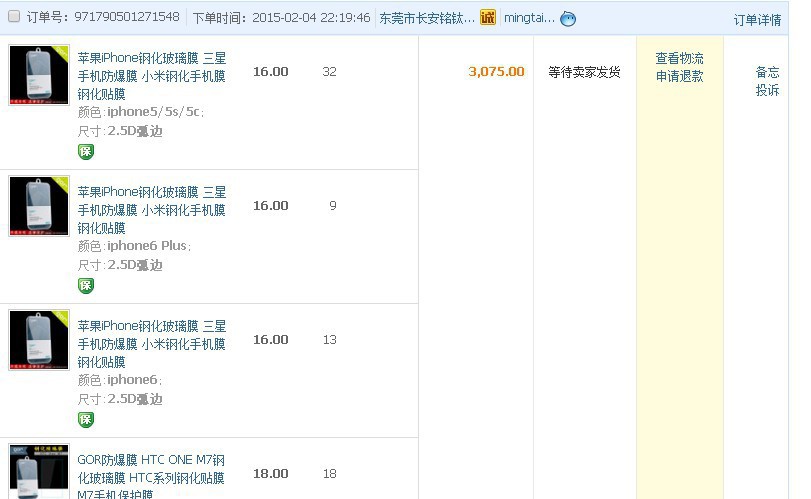Image resolution: width=811 pixels, height=499 pixels.
Task: Click color attribute 颜色:iphone6;
Action: click(120, 380)
